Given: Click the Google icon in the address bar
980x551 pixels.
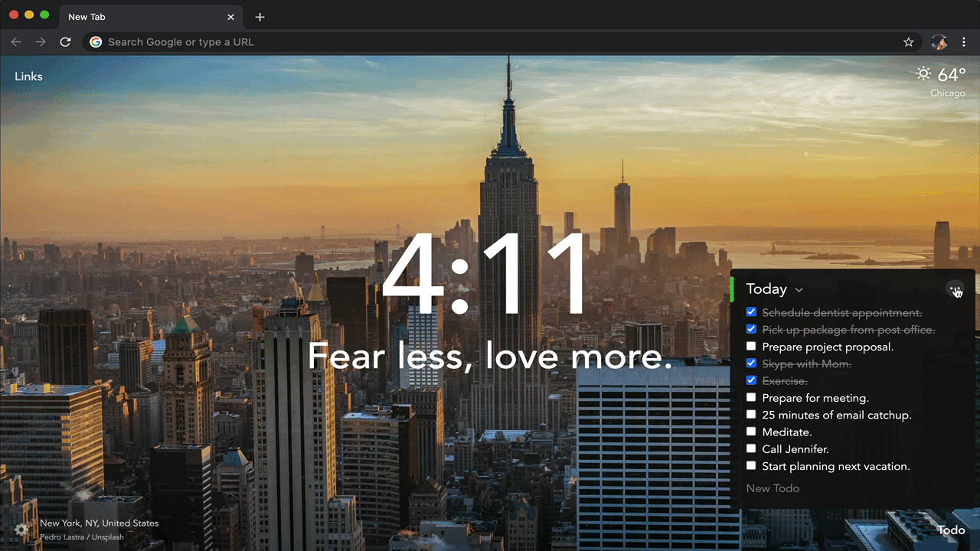Looking at the screenshot, I should point(96,42).
